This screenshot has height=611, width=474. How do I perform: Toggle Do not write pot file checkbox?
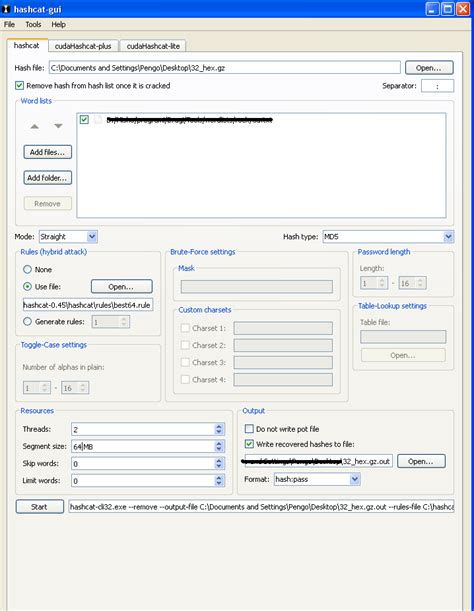249,429
